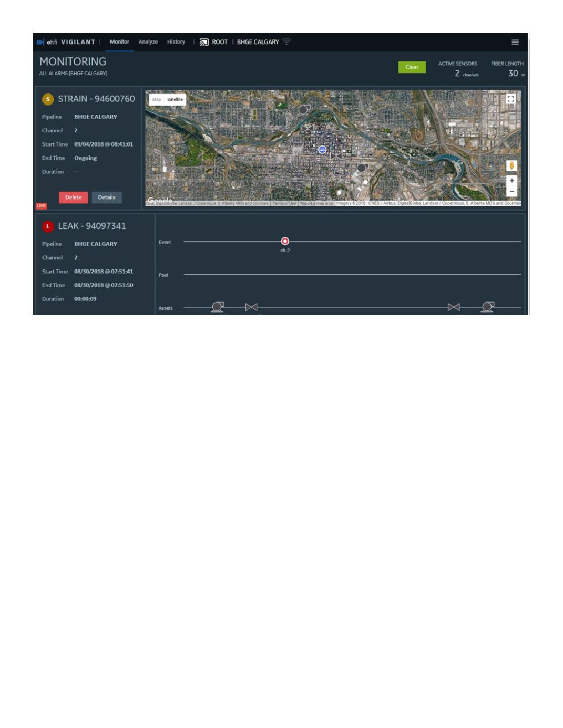
Task: Open the Terms of Use map link
Action: [x=284, y=203]
